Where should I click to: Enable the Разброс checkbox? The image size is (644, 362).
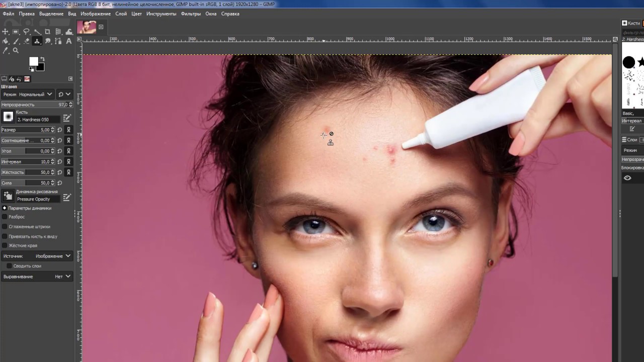5,217
